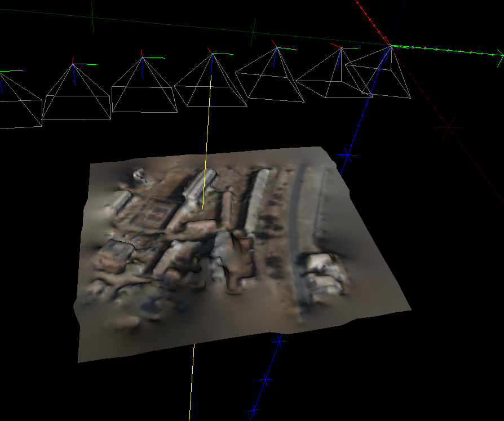Click the yellow ray line below the mesh
The height and width of the screenshot is (421, 504).
coord(192,382)
